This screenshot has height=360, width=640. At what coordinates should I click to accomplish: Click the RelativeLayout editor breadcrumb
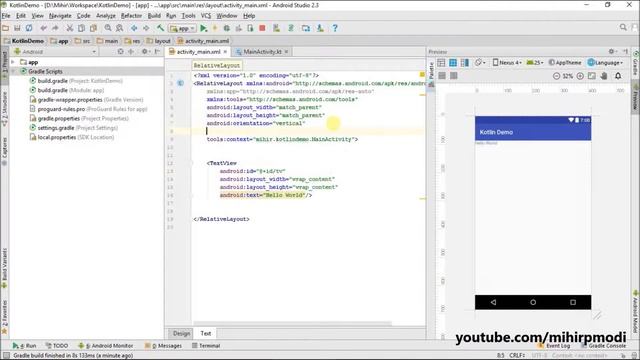click(x=217, y=65)
